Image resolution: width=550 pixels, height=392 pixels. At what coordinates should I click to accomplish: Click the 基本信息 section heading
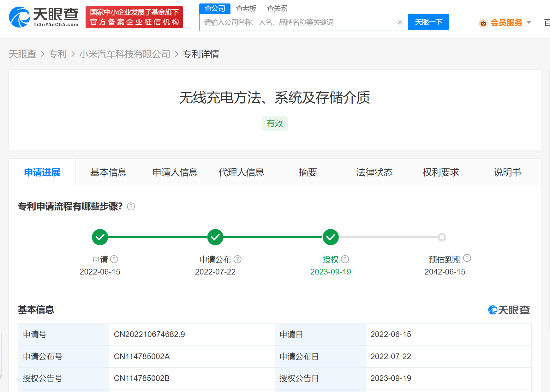point(36,310)
